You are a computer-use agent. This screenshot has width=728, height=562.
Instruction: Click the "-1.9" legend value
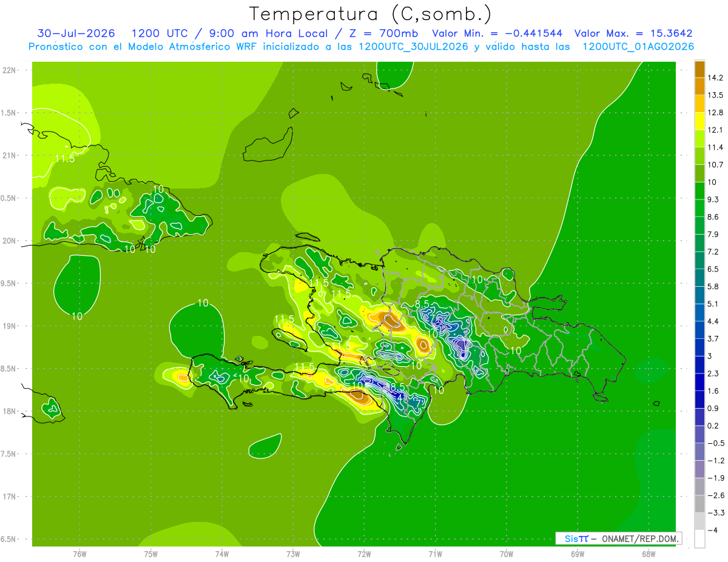tap(715, 478)
